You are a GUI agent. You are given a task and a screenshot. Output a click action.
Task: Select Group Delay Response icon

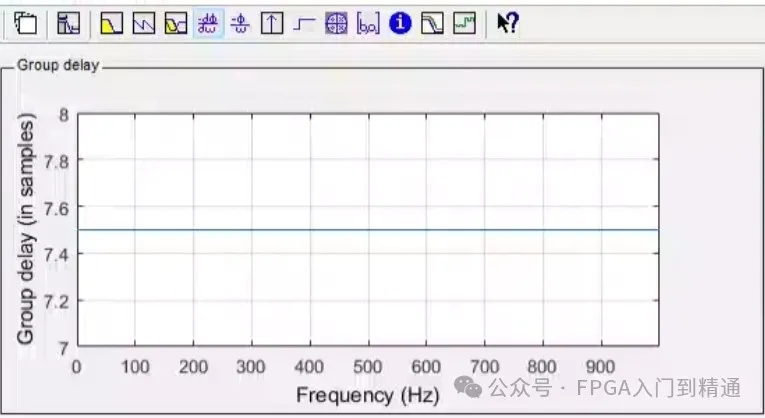tap(208, 23)
